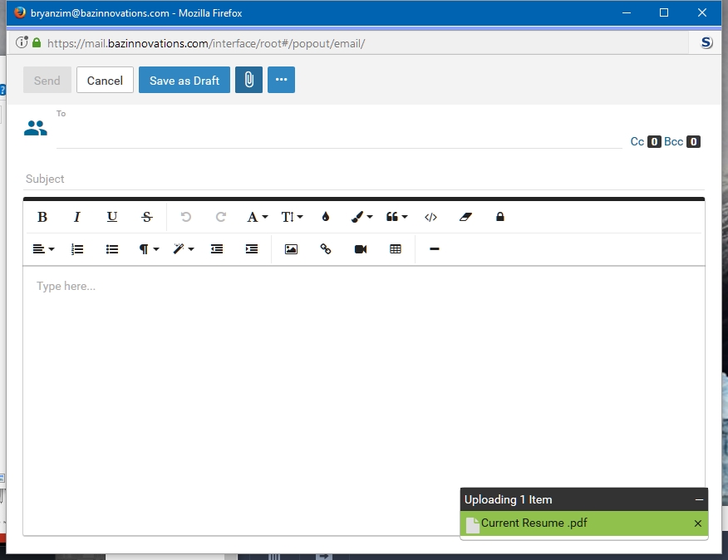Insert an image using the picture icon
The height and width of the screenshot is (560, 728).
tap(291, 249)
